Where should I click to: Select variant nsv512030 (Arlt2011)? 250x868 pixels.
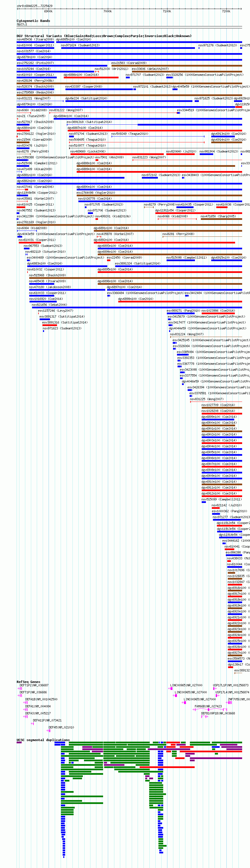coord(112,69)
